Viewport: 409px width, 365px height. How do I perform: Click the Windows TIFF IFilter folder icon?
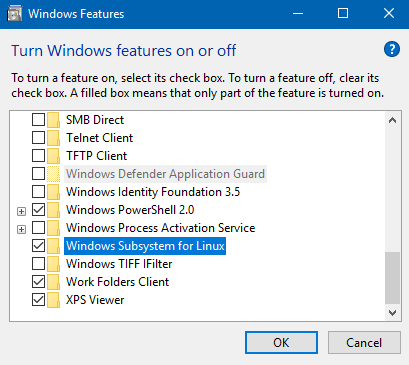click(53, 264)
